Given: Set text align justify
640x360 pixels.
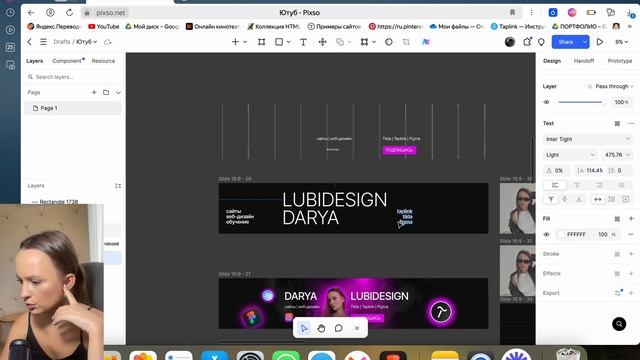Looking at the screenshot, I should tap(621, 185).
